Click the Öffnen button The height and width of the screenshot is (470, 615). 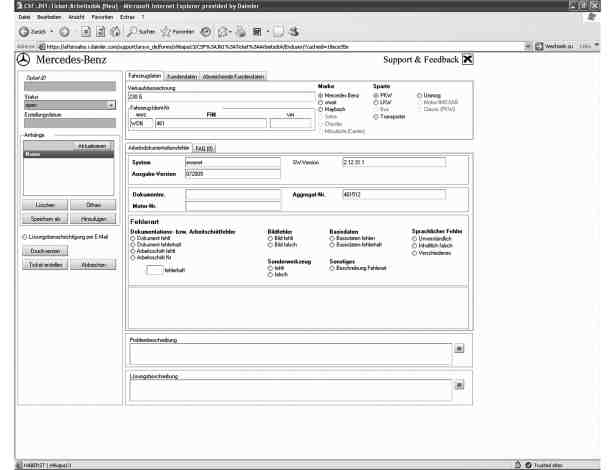(x=93, y=205)
